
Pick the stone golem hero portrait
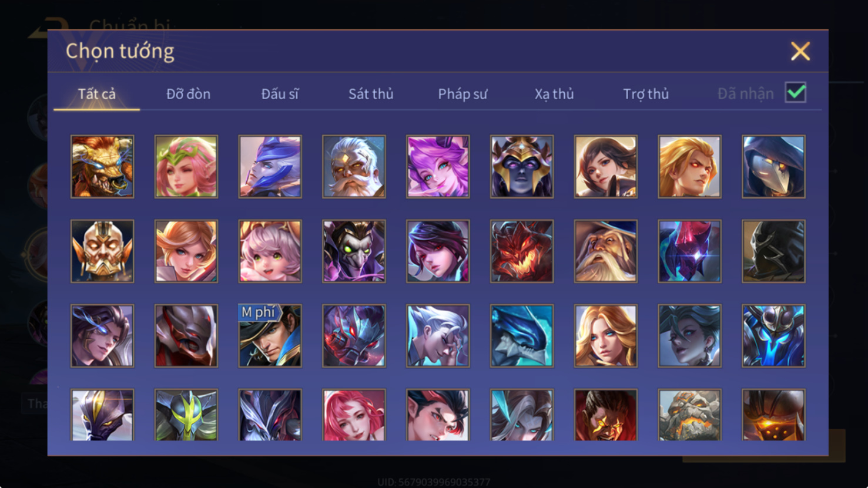[689, 415]
